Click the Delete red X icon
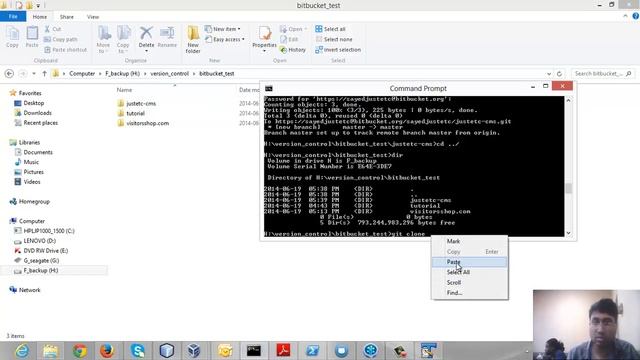Viewport: 640px width, 360px height. click(x=146, y=33)
